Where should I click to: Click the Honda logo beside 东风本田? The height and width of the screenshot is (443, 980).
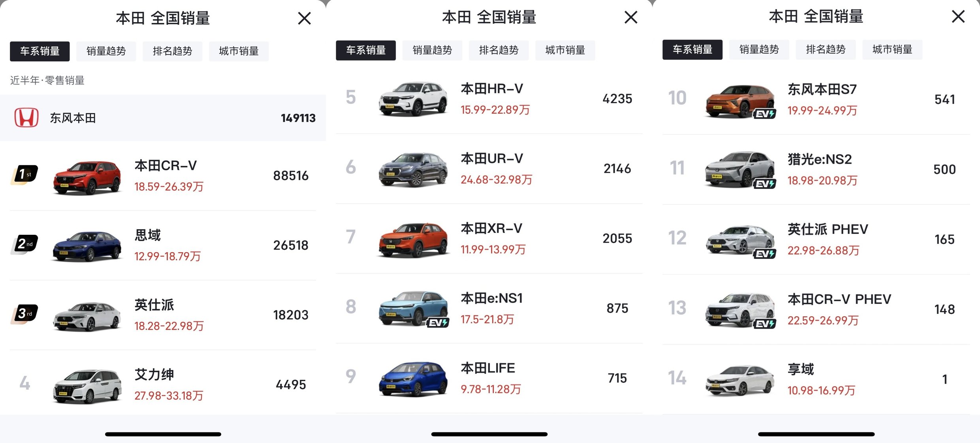pyautogui.click(x=26, y=118)
